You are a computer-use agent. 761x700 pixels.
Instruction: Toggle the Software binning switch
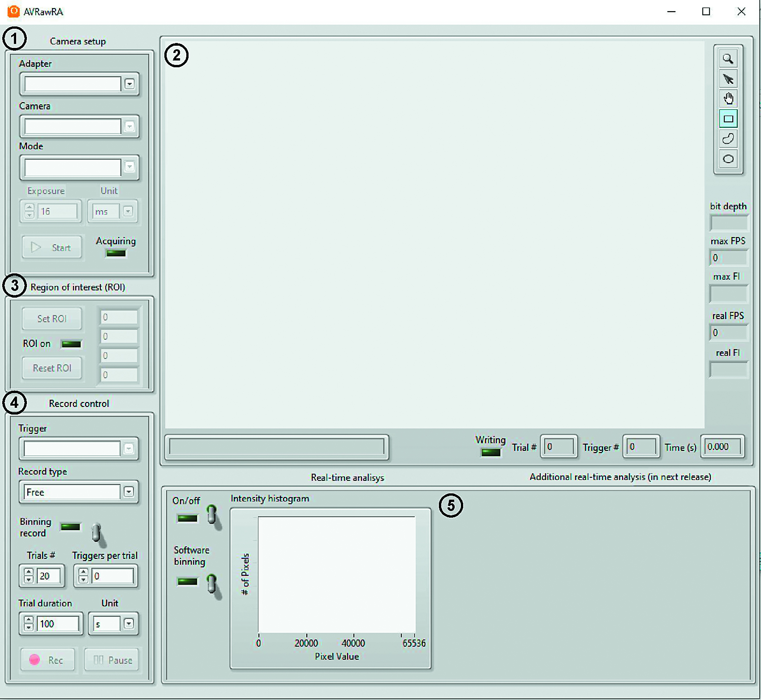pyautogui.click(x=212, y=584)
